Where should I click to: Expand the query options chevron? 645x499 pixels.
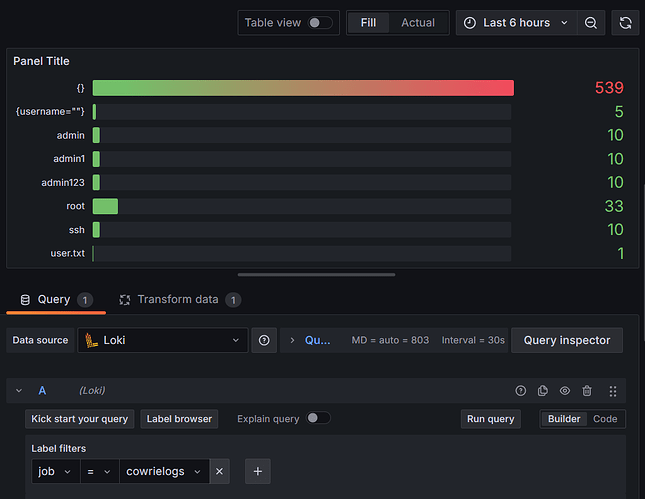(x=292, y=340)
